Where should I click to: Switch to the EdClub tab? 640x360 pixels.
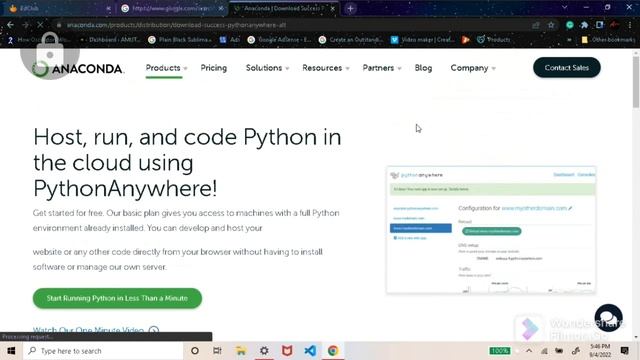click(57, 8)
